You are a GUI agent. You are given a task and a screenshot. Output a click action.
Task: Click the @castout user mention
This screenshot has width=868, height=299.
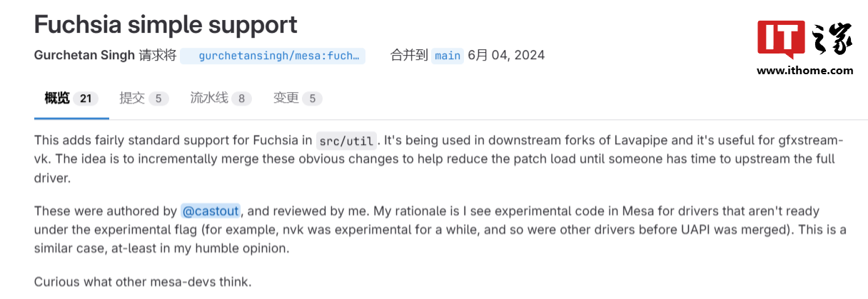click(211, 211)
